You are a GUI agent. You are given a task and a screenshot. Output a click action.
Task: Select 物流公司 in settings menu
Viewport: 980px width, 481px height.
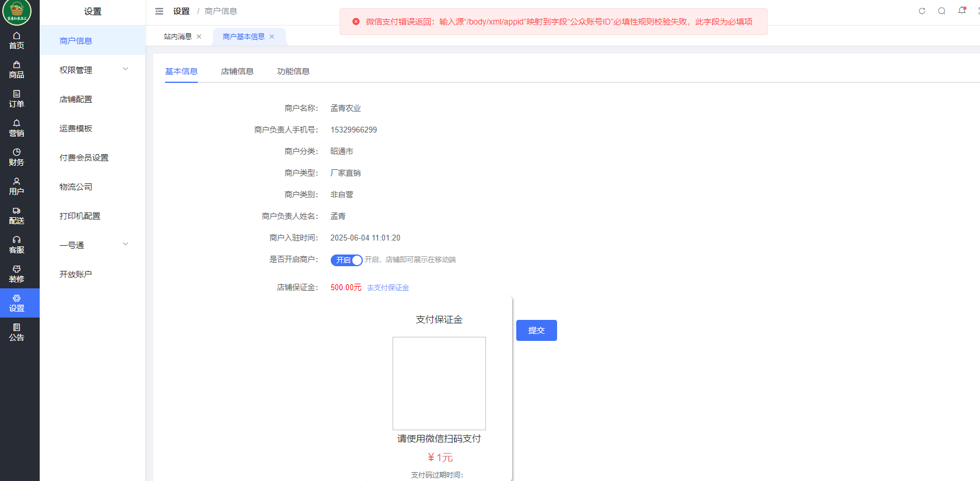92,187
